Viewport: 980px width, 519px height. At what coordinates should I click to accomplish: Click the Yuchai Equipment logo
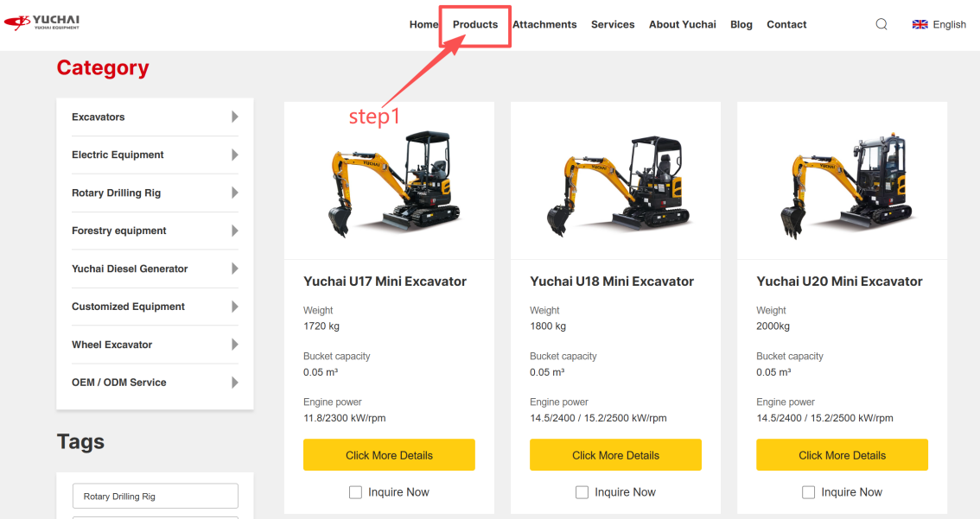(x=41, y=21)
